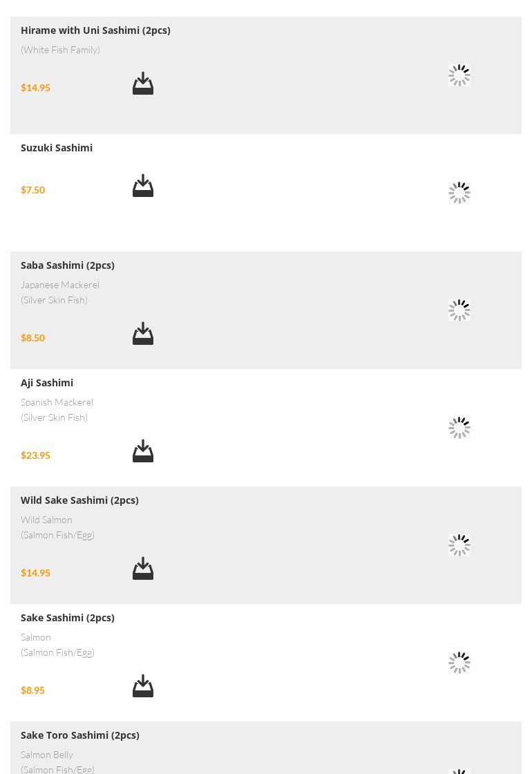Viewport: 532px width, 774px height.
Task: Click loading image for Wild Sake Sashimi
Action: pyautogui.click(x=459, y=545)
